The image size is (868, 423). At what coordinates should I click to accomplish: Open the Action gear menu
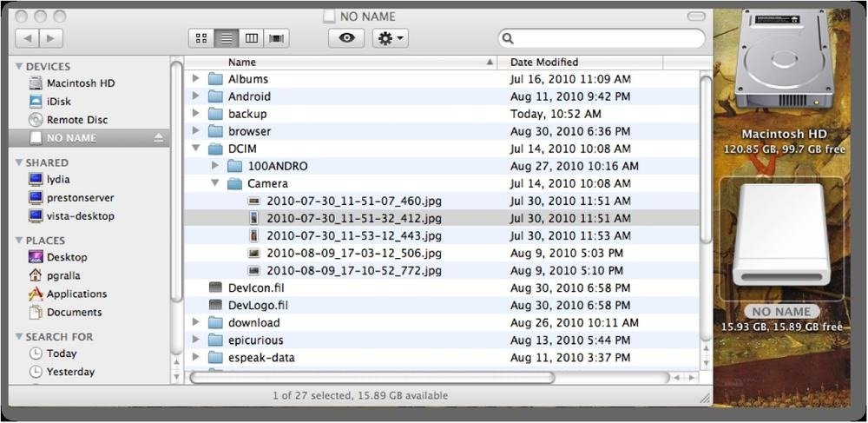391,38
